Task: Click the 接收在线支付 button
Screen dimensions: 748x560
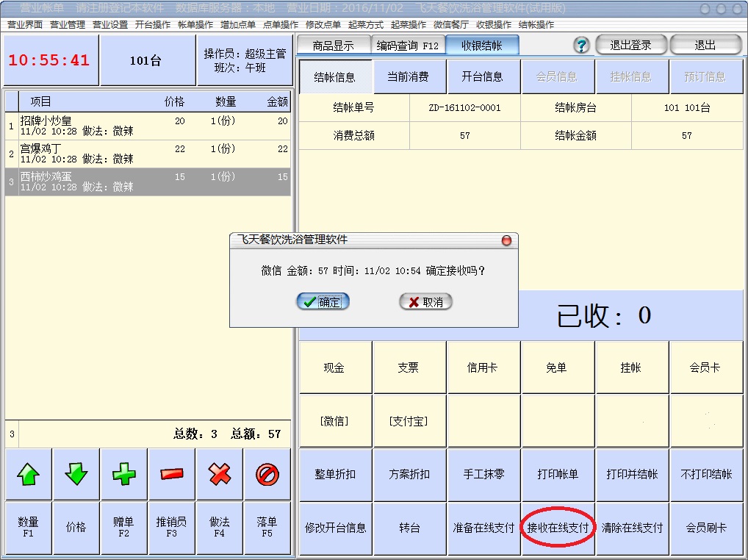Action: click(558, 528)
